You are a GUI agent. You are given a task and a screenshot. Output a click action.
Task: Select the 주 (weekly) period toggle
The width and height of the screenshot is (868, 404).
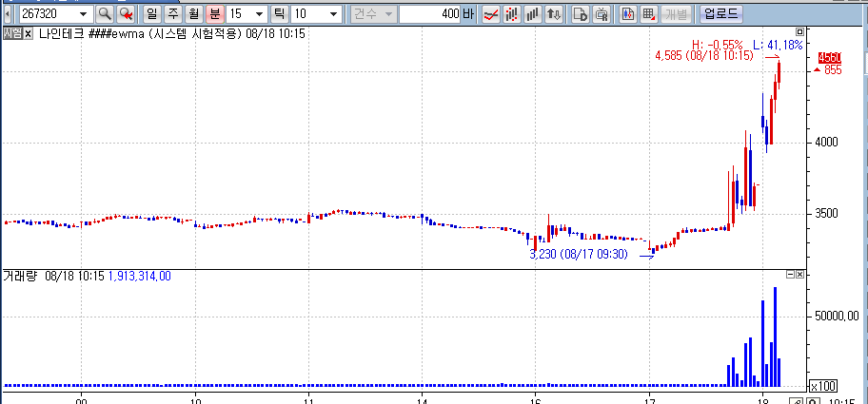(x=172, y=14)
